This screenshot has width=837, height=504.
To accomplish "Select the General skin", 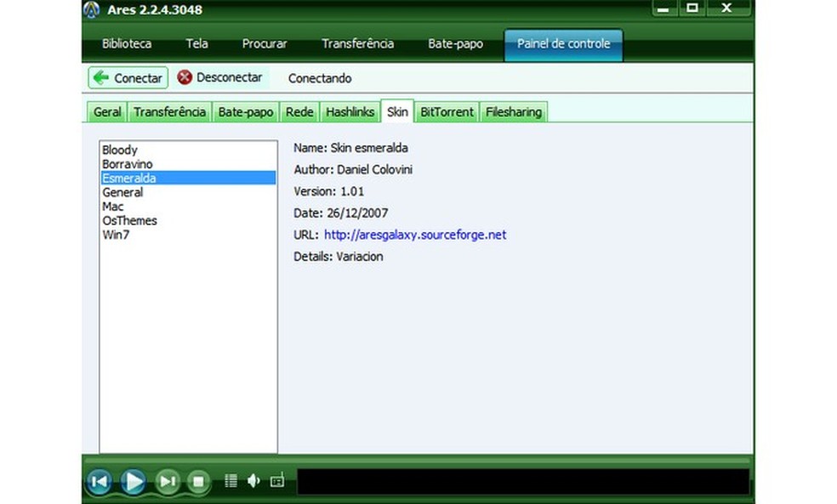I will [x=189, y=192].
